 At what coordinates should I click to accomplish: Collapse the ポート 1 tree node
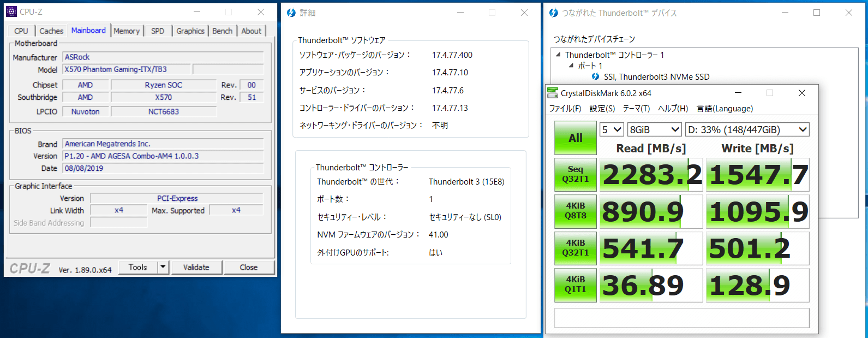[571, 66]
